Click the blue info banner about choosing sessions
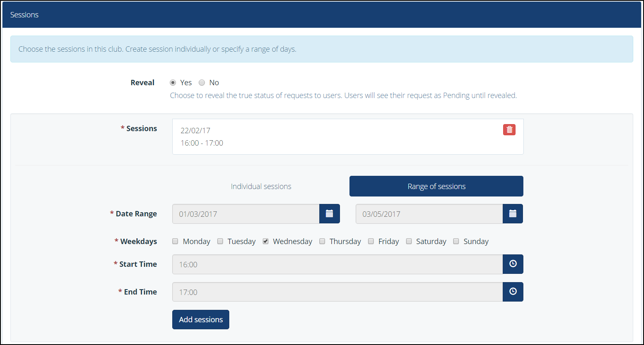The image size is (644, 345). point(322,49)
